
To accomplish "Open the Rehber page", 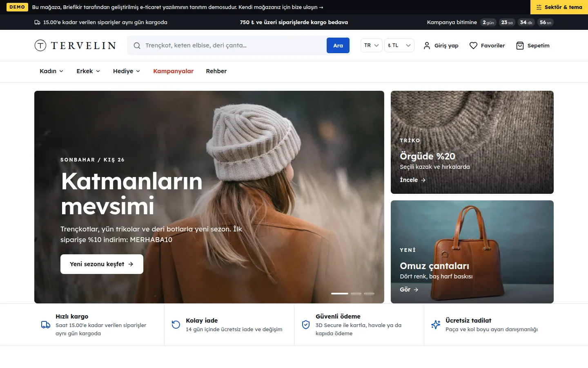I will [x=216, y=71].
